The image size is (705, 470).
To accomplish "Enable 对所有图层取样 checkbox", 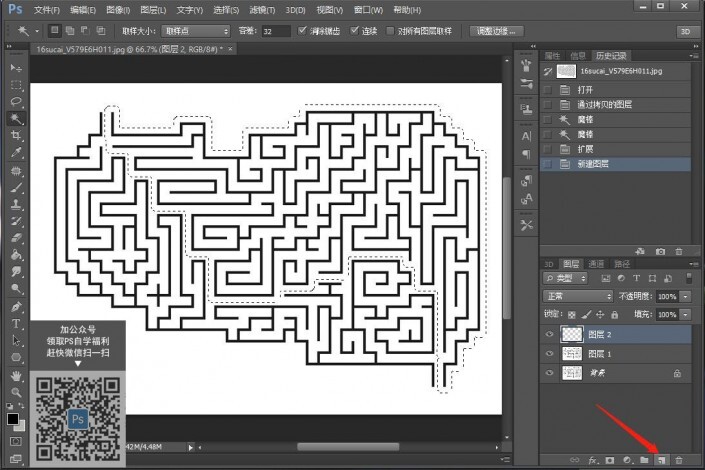I will (391, 31).
